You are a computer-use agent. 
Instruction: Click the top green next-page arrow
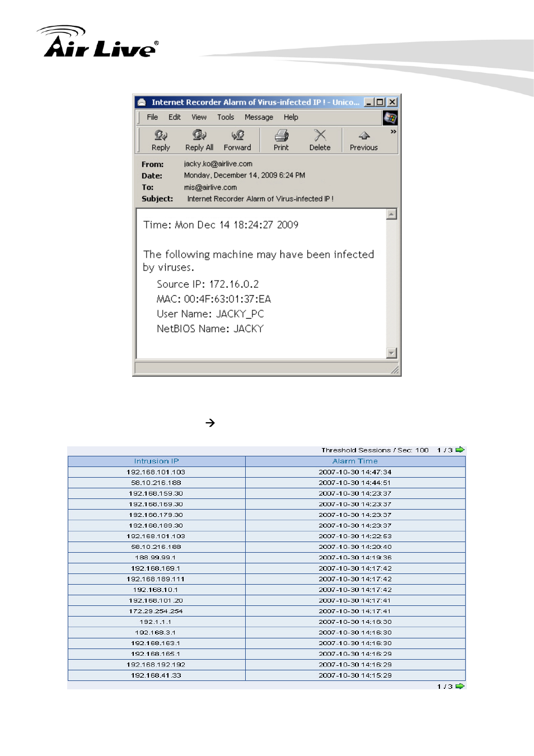point(460,450)
